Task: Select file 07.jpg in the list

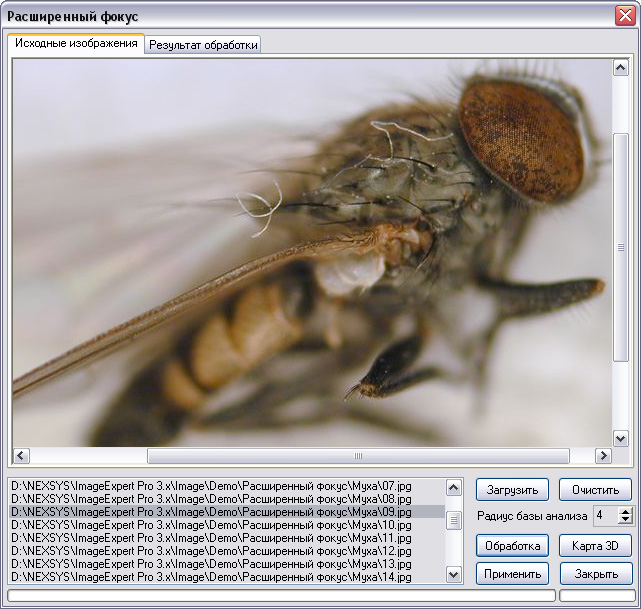Action: click(x=212, y=485)
